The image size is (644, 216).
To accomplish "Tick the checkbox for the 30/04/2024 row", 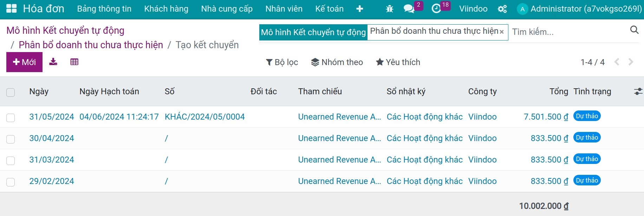I will pos(11,139).
